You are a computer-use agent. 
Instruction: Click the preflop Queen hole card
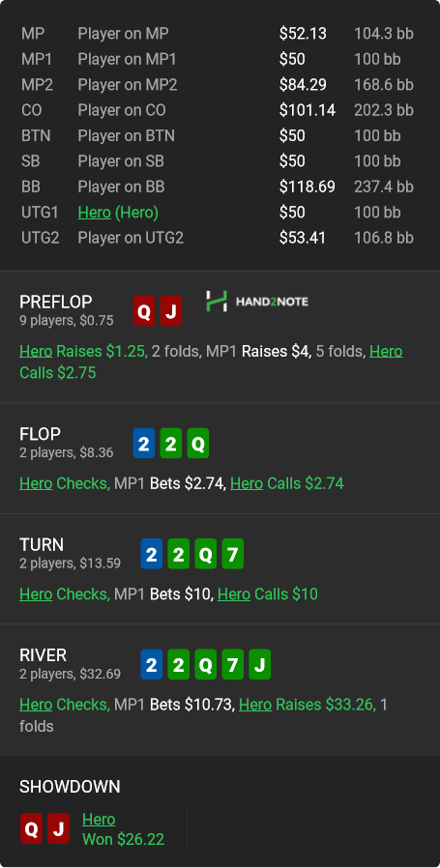(x=144, y=311)
